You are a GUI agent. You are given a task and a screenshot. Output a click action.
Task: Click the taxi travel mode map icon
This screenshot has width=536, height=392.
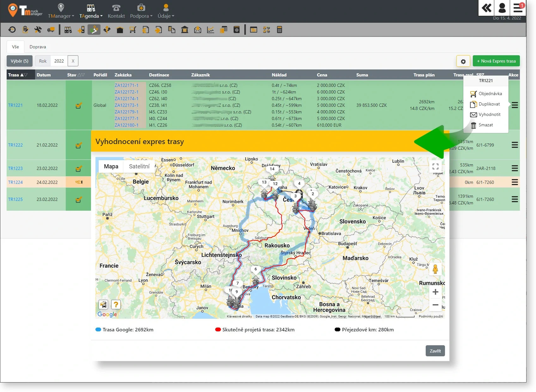tap(103, 304)
